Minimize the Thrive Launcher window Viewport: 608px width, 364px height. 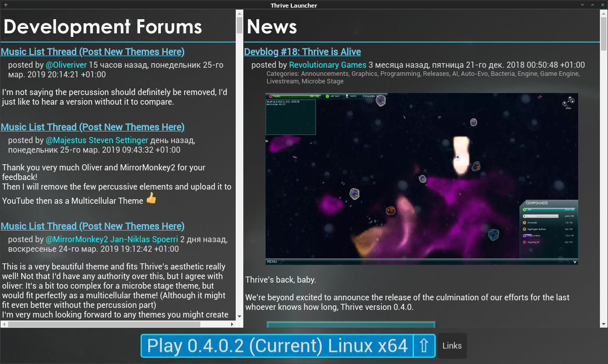point(582,5)
